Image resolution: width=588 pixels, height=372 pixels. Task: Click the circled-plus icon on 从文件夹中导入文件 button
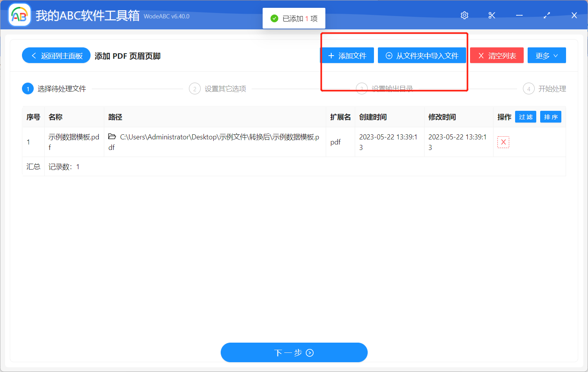point(388,55)
